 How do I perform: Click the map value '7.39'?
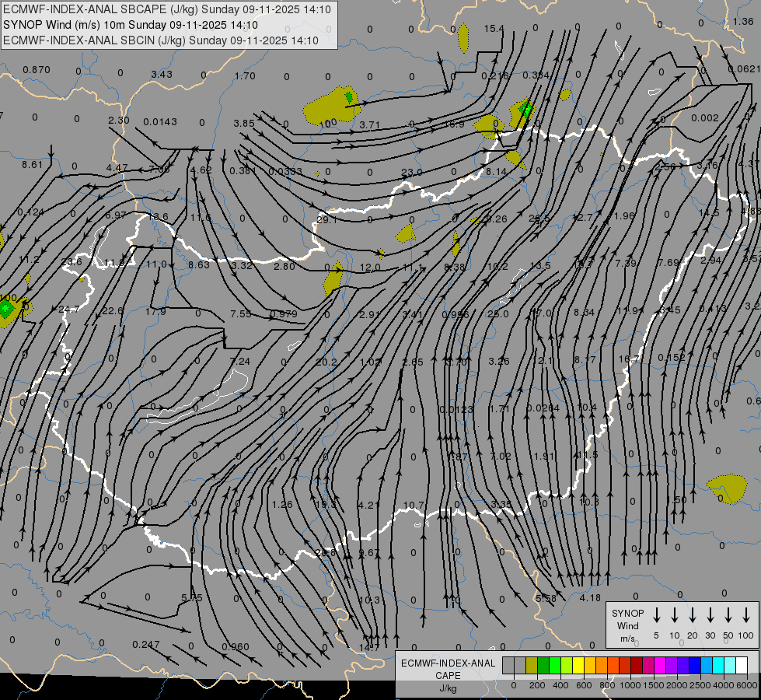click(x=626, y=263)
